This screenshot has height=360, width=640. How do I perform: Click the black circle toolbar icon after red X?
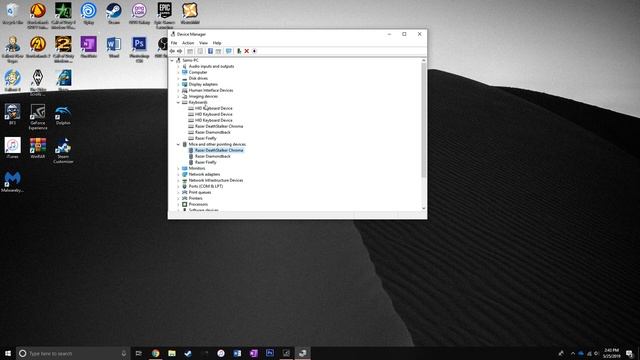254,51
